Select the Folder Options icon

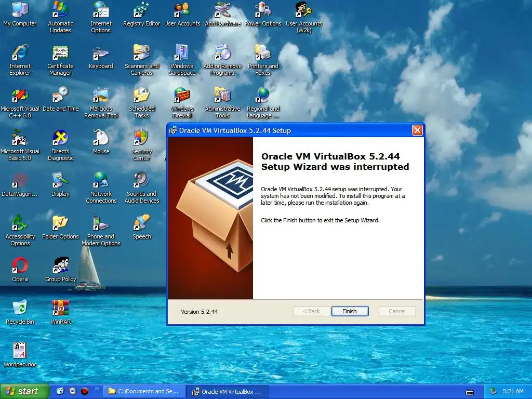click(60, 228)
